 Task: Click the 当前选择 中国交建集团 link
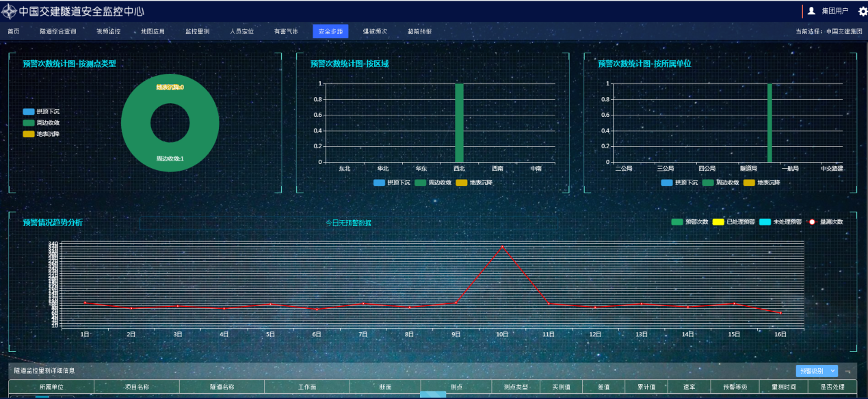pyautogui.click(x=828, y=31)
